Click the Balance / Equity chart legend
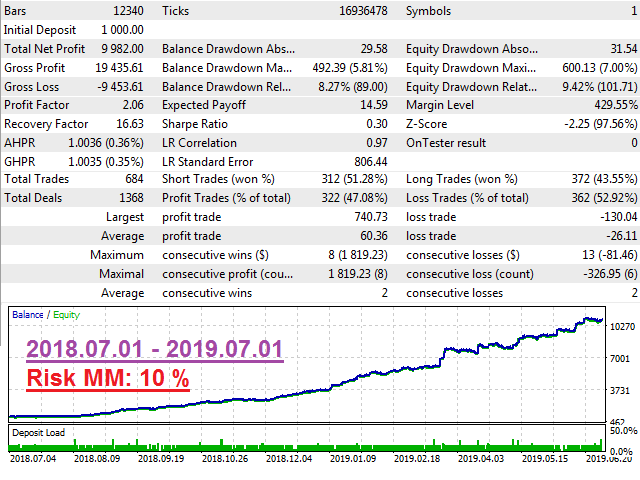This screenshot has height=480, width=640. pos(45,314)
